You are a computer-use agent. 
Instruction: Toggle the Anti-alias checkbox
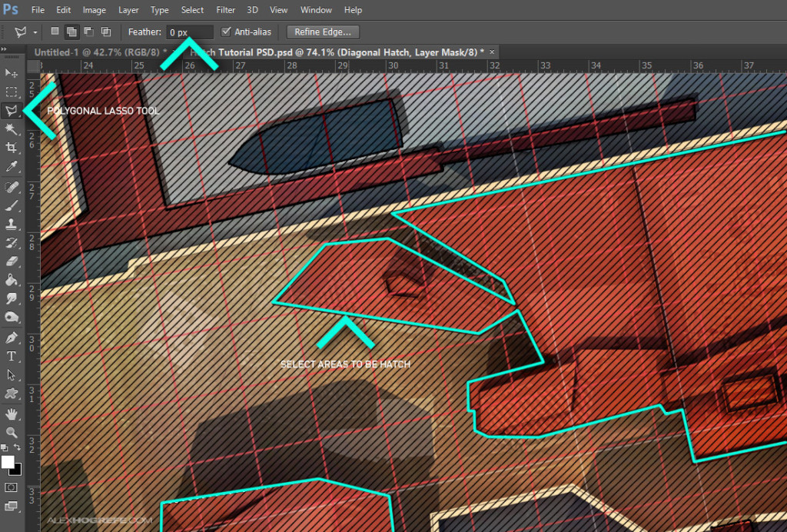click(226, 32)
